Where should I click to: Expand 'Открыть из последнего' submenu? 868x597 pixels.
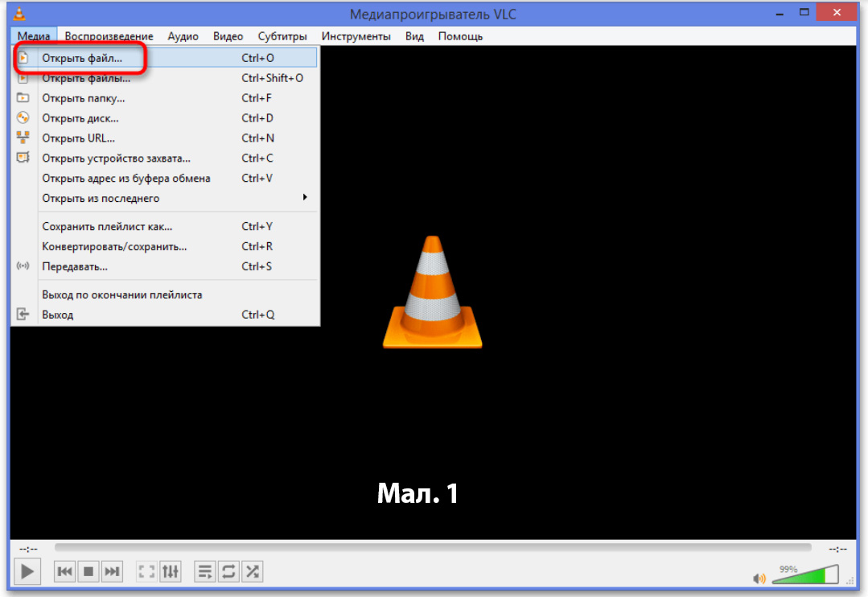coord(101,198)
